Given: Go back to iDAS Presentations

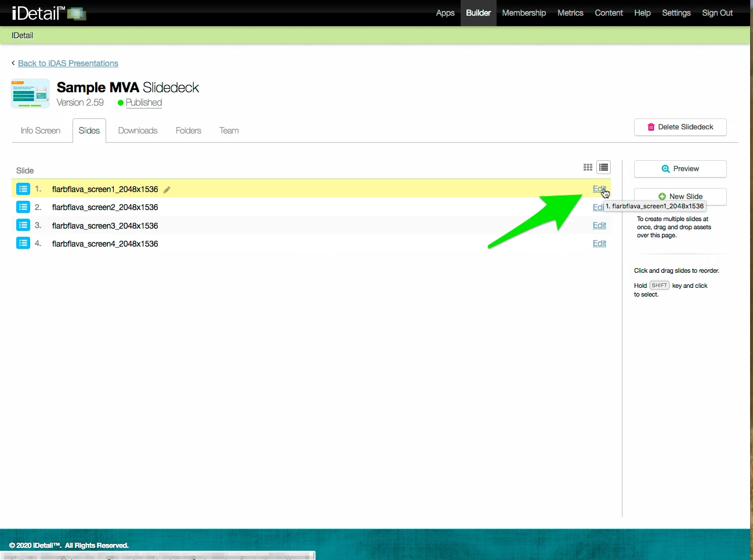Looking at the screenshot, I should coord(68,63).
